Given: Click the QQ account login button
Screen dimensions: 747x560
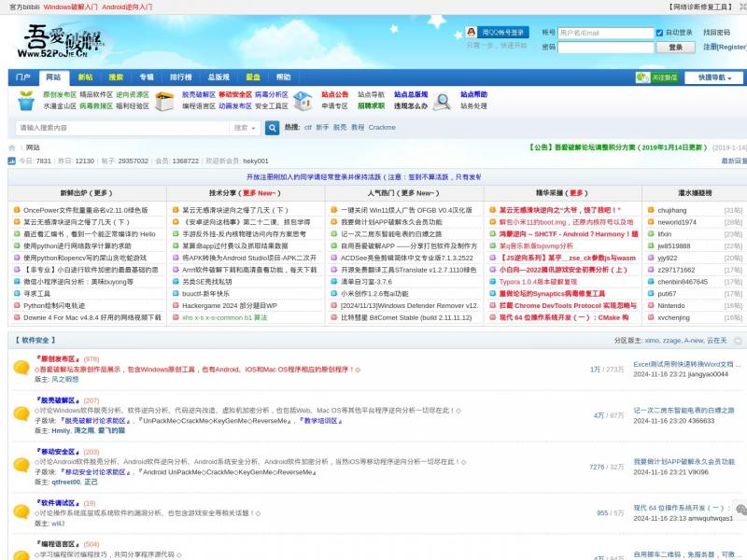Looking at the screenshot, I should click(498, 33).
